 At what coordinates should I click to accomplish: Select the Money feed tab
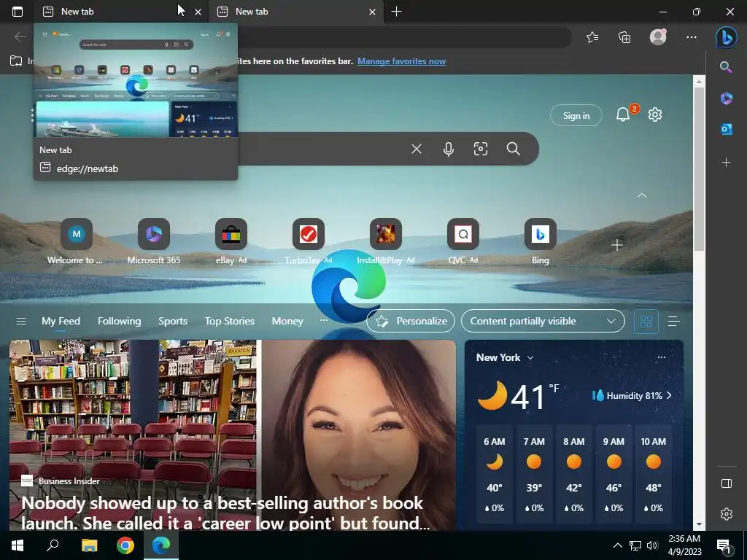pyautogui.click(x=287, y=322)
